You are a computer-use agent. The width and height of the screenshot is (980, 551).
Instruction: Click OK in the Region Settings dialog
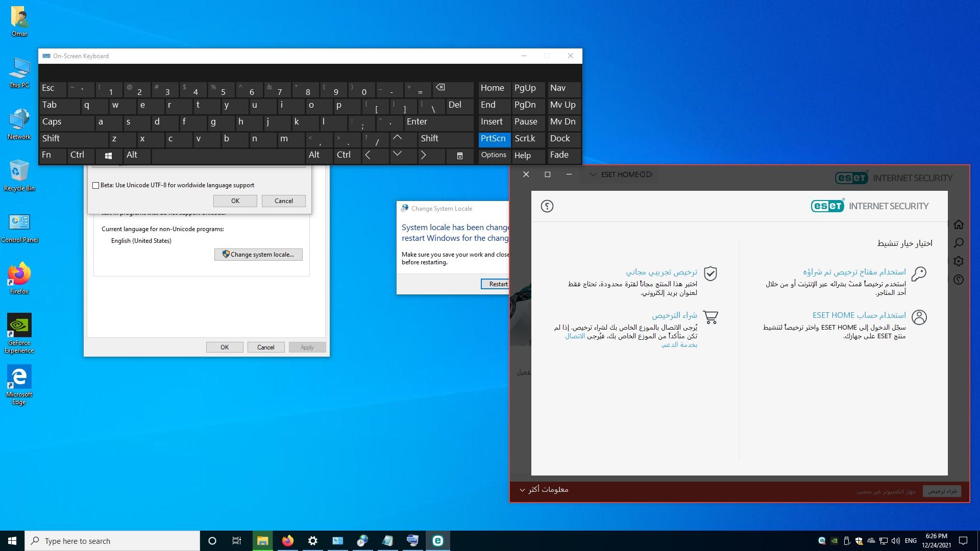pos(235,201)
